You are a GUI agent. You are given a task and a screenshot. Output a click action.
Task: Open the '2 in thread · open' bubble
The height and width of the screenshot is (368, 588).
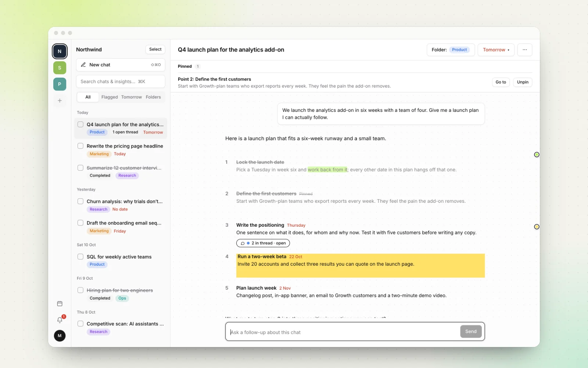click(263, 243)
